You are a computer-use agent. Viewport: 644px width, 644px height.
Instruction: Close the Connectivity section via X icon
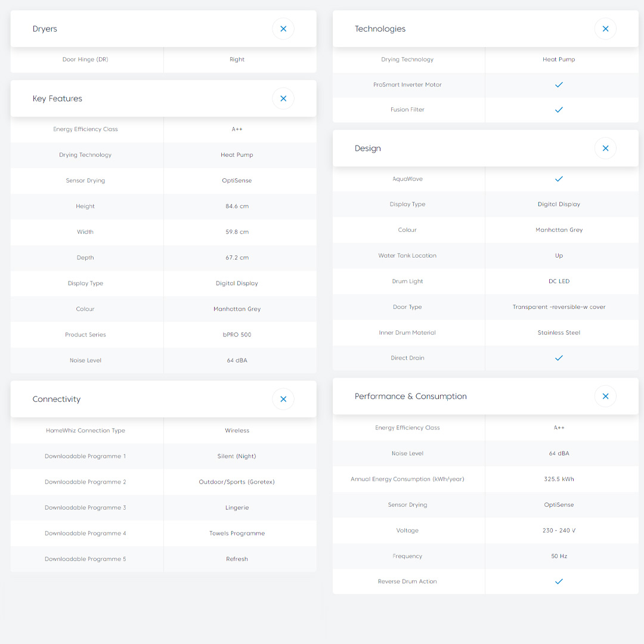tap(283, 399)
